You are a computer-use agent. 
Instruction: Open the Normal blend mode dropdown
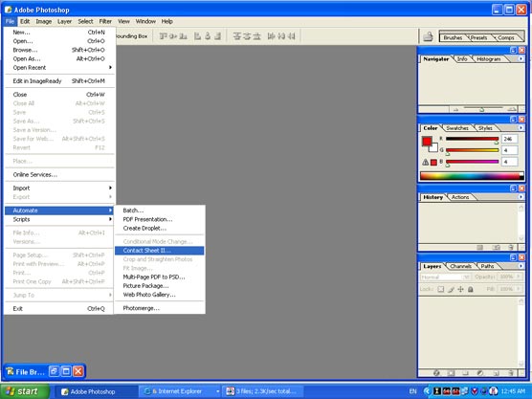pyautogui.click(x=445, y=277)
